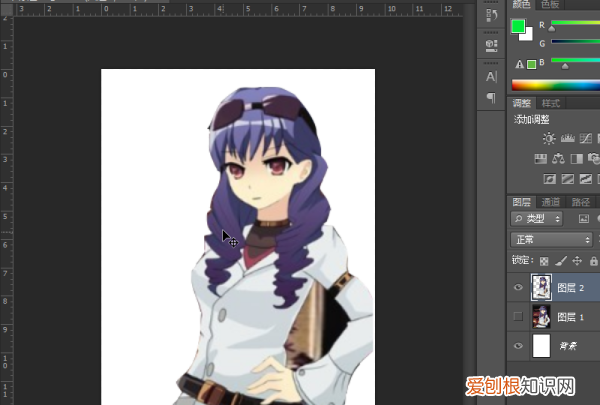Click lock transparent pixels icon
The image size is (600, 405).
(545, 260)
